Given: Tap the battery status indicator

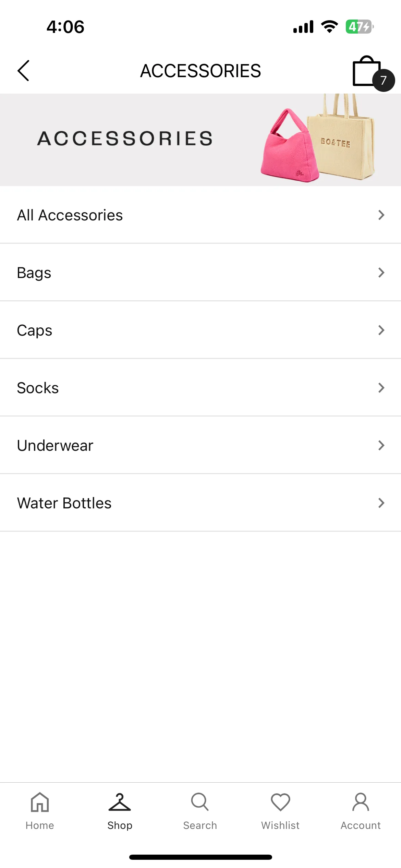Looking at the screenshot, I should (360, 26).
